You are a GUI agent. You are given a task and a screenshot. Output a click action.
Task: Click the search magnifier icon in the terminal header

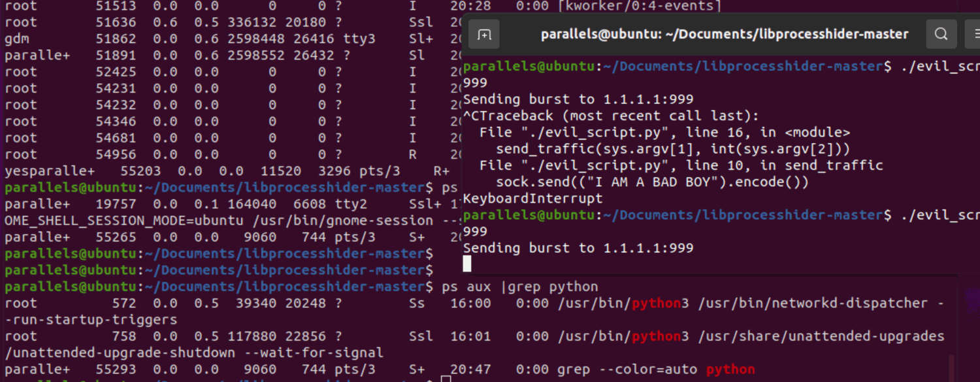[x=941, y=34]
